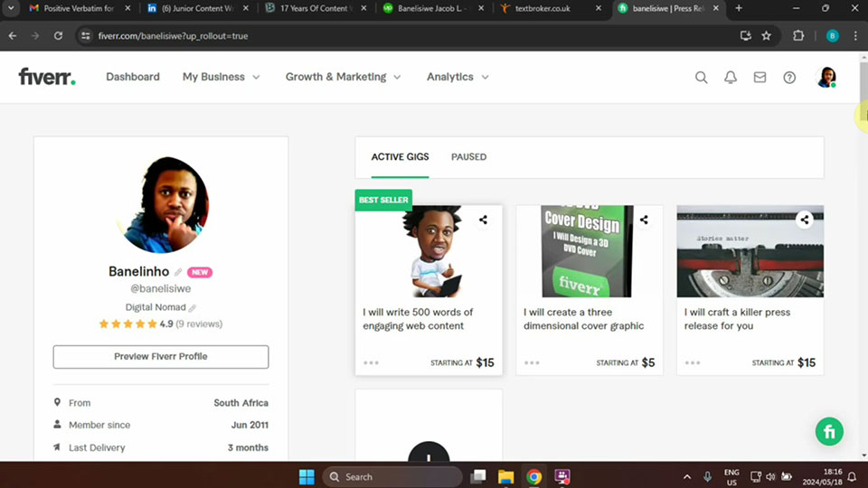Open the search magnifier in Fiverr header

point(701,78)
